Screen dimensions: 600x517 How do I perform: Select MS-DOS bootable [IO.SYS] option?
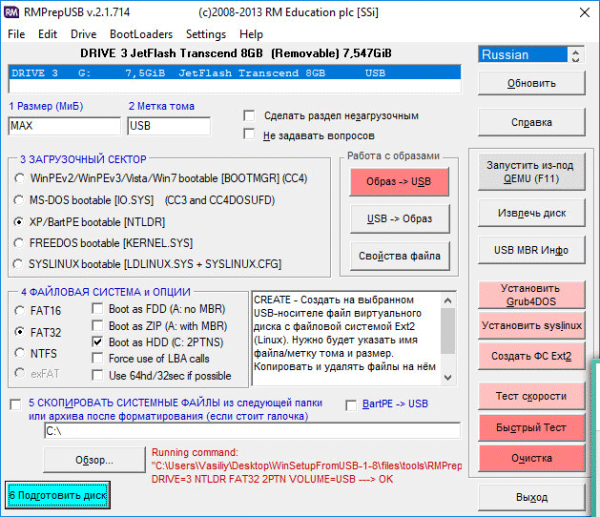(19, 200)
